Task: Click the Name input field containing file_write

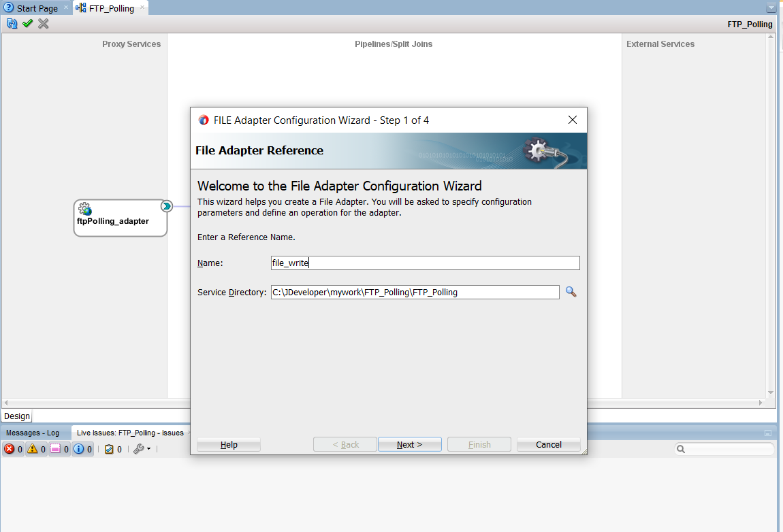Action: [425, 263]
